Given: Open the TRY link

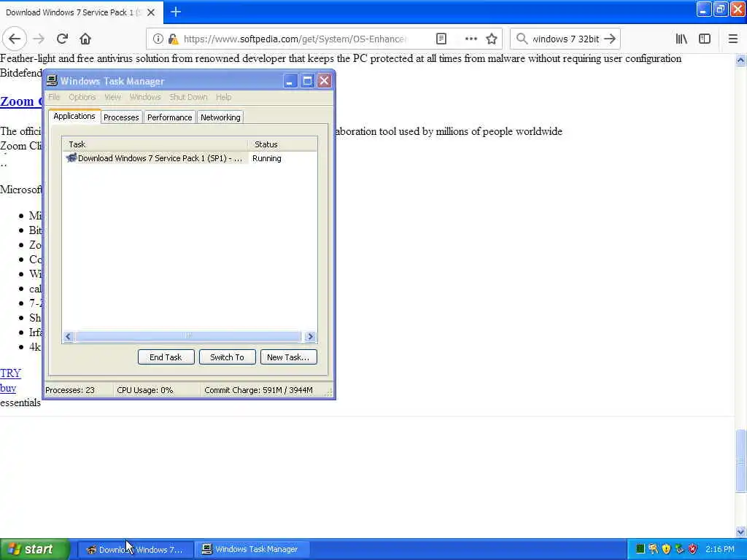Looking at the screenshot, I should click(10, 373).
